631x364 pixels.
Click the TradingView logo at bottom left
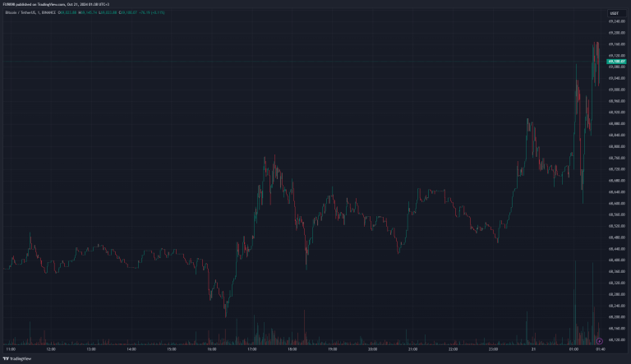(x=18, y=358)
